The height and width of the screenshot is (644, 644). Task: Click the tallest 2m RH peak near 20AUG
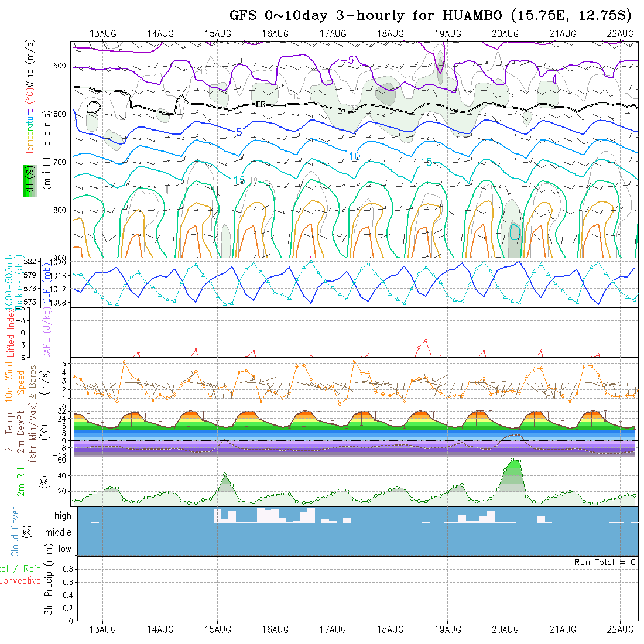coord(514,460)
